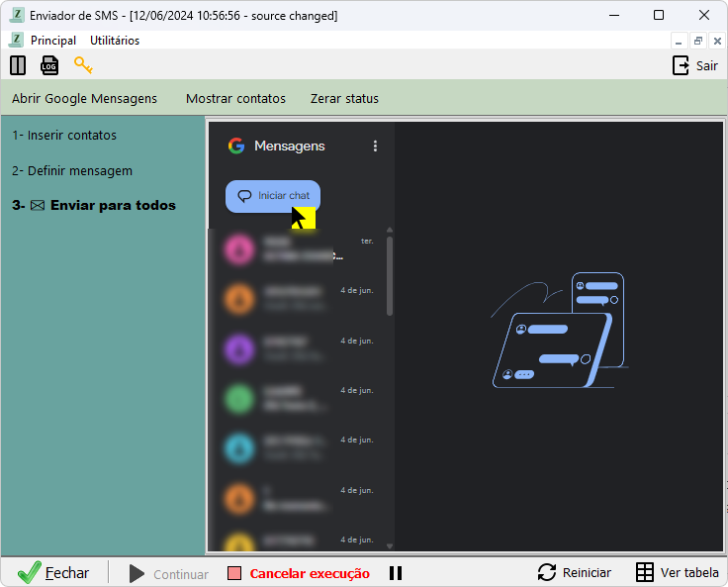Click the chat illustration in empty pane
The image size is (728, 587).
point(560,330)
